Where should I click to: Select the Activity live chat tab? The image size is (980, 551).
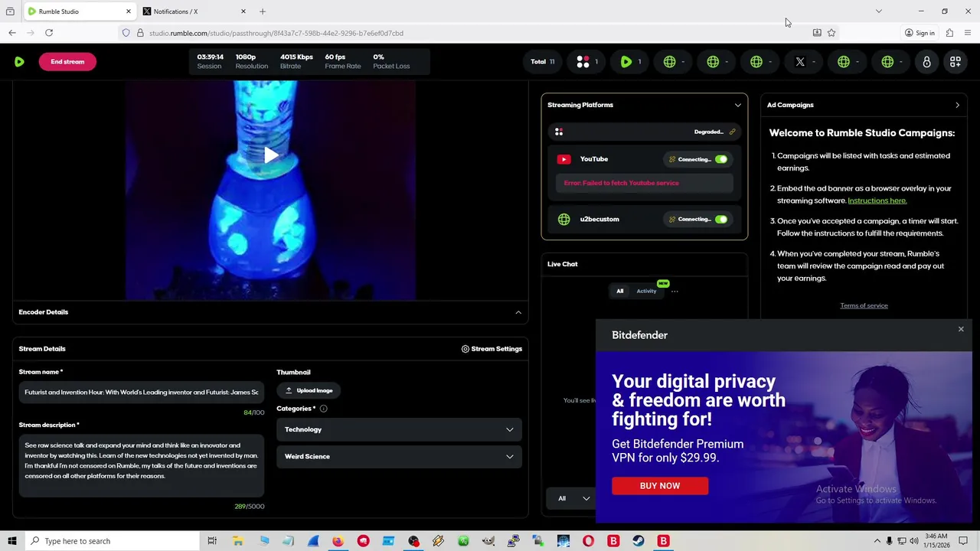tap(646, 291)
